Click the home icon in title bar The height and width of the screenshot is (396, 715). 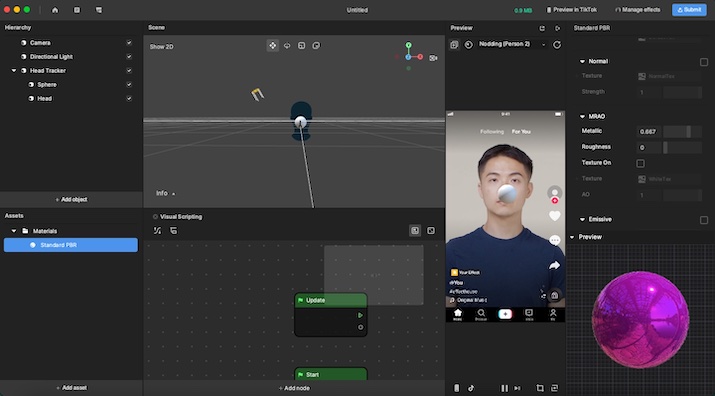[55, 10]
